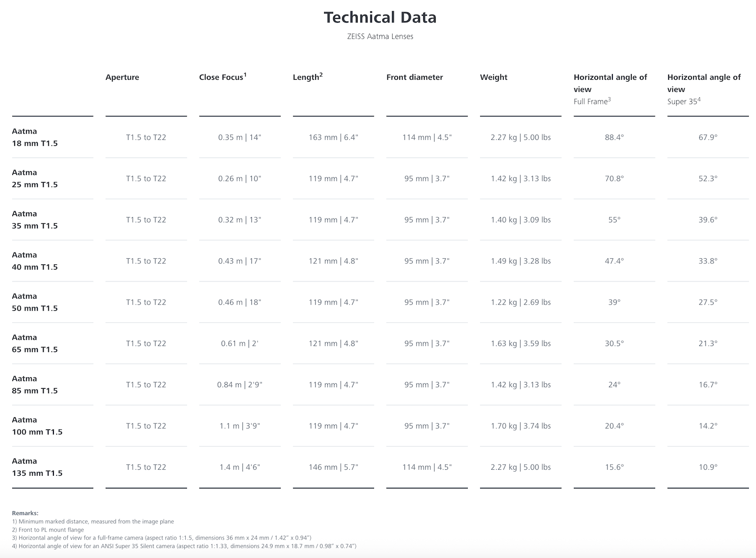Click the Aatma 40 mm T1.5 row label
This screenshot has width=756, height=558.
pos(35,261)
